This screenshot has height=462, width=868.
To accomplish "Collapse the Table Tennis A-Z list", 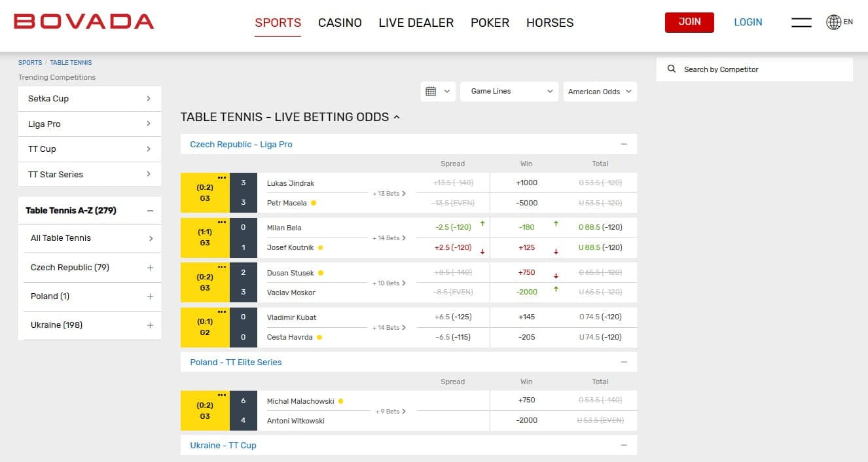I will tap(150, 211).
